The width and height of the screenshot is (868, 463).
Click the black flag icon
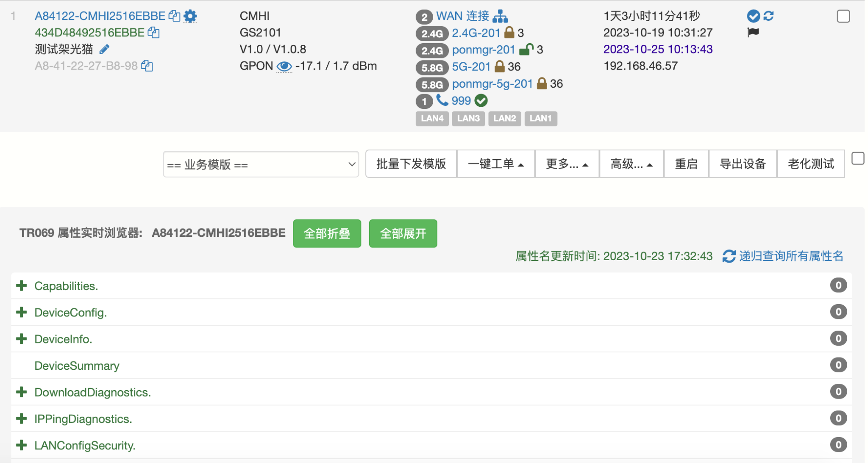pyautogui.click(x=753, y=32)
